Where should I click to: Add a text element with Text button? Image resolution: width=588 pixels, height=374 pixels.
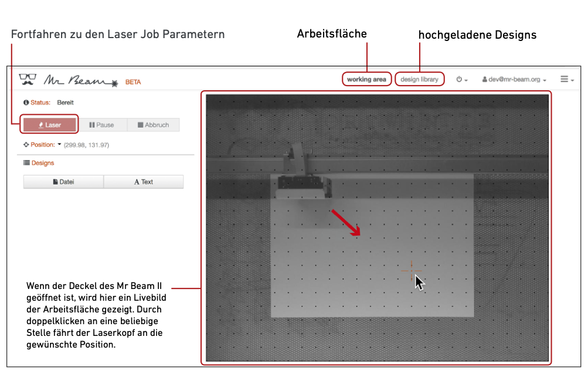[x=144, y=182]
